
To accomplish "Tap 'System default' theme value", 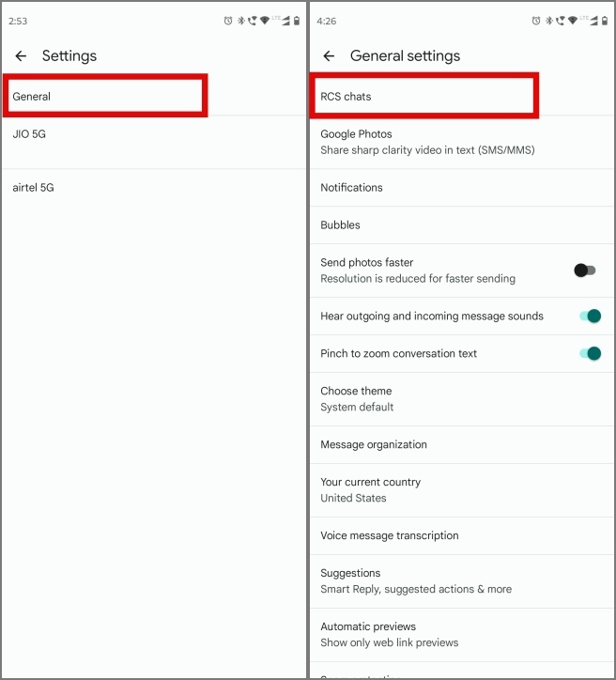I will tap(357, 408).
